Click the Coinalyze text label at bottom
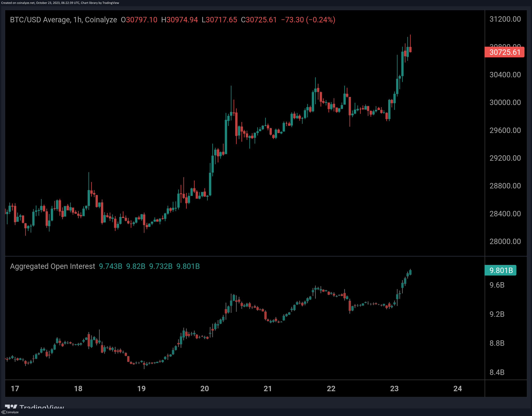 pos(12,412)
